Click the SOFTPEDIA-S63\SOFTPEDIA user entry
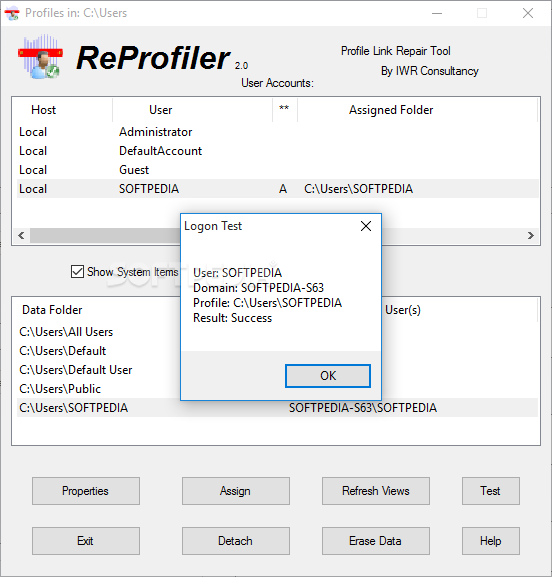Image resolution: width=552 pixels, height=577 pixels. (x=363, y=408)
